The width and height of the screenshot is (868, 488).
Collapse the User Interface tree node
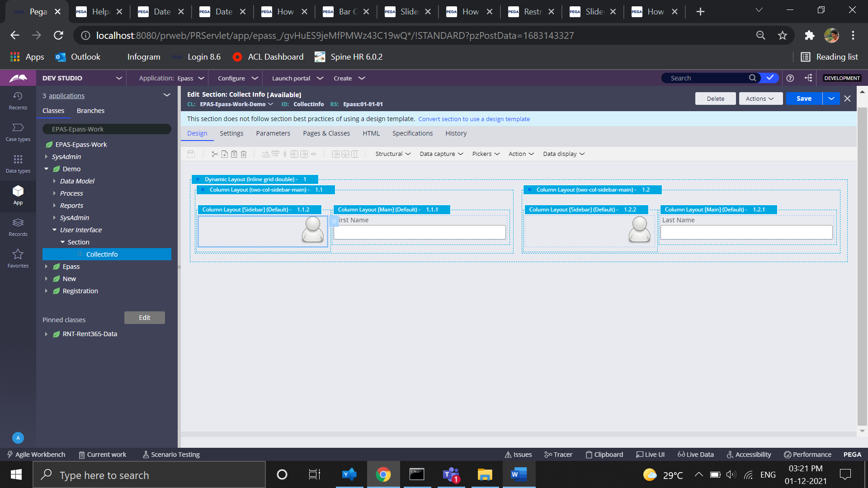tap(54, 230)
